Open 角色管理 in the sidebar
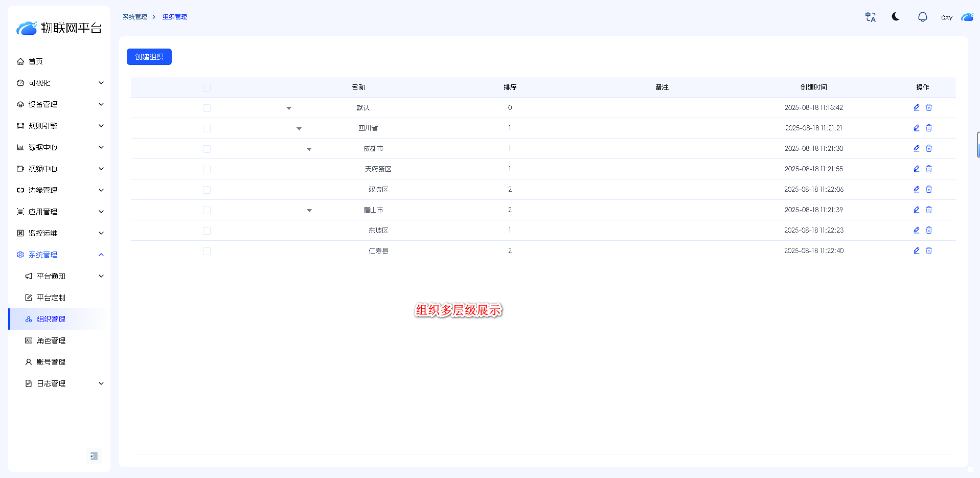The image size is (980, 478). (x=51, y=340)
